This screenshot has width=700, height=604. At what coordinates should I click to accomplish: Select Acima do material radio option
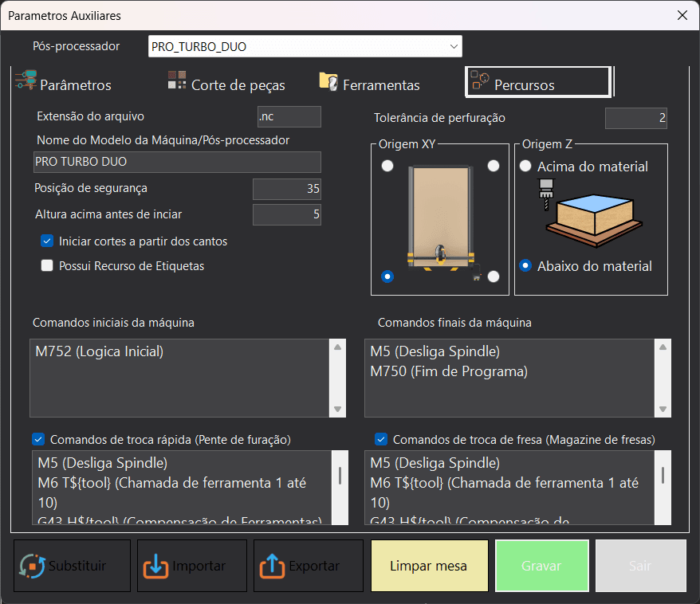525,166
